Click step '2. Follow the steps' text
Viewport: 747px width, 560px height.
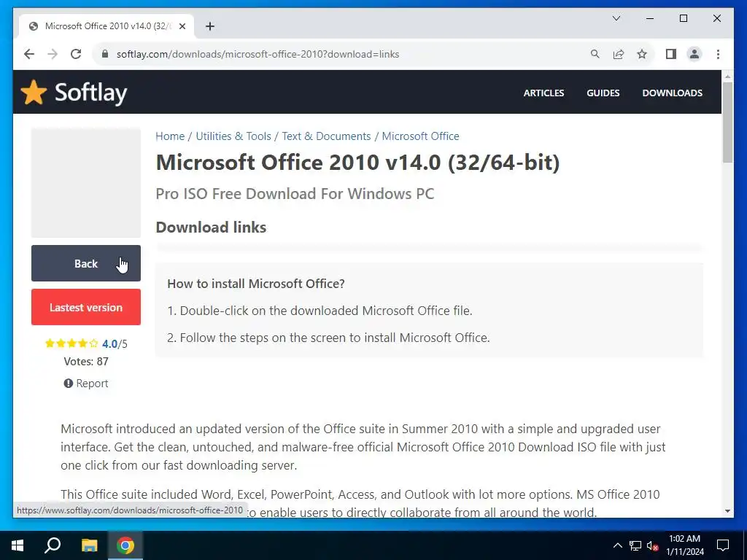(329, 338)
